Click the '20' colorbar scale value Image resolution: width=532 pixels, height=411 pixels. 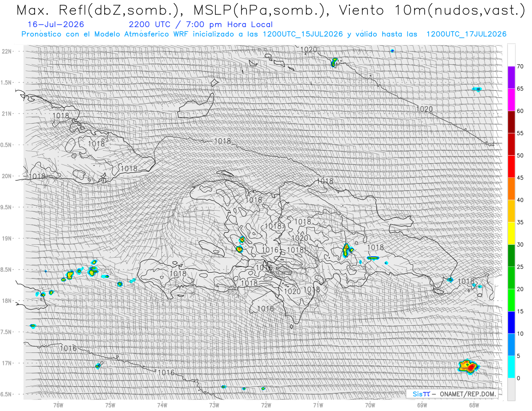click(x=520, y=289)
